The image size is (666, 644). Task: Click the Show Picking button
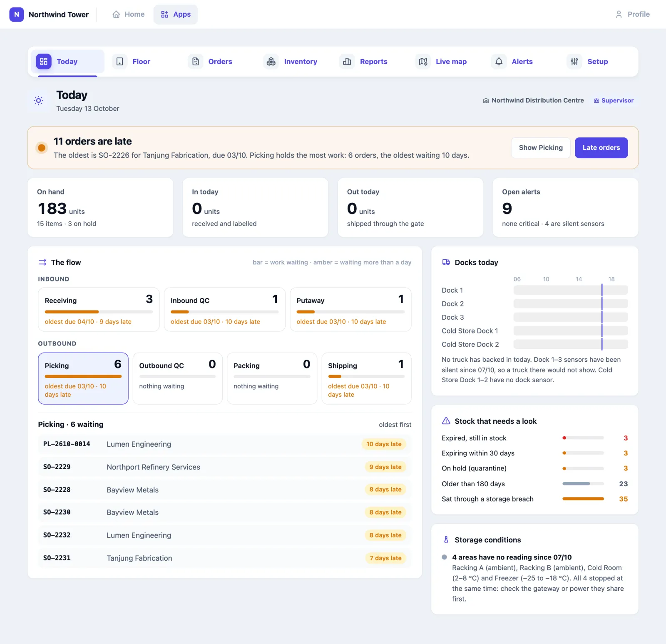541,148
